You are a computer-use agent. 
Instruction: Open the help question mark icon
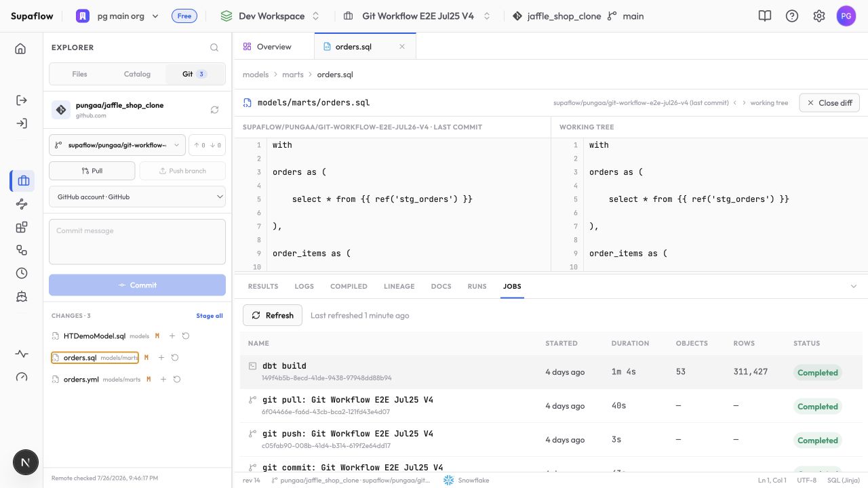pyautogui.click(x=792, y=16)
